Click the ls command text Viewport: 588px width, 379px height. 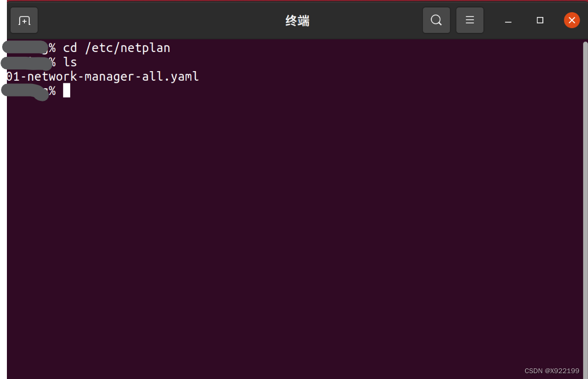point(70,62)
